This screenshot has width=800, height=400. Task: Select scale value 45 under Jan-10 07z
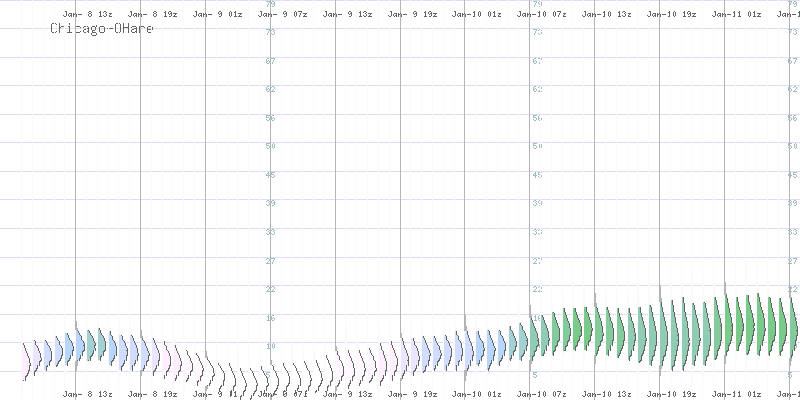(536, 175)
